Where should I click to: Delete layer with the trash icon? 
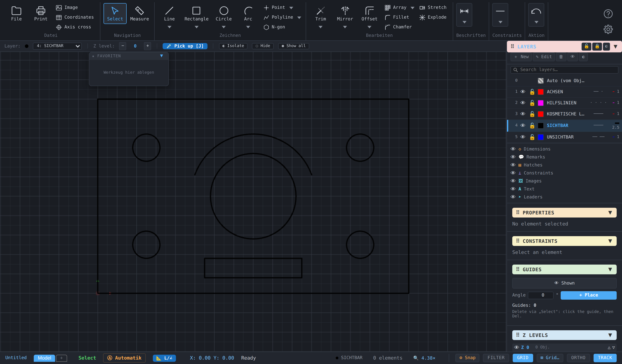coord(561,57)
